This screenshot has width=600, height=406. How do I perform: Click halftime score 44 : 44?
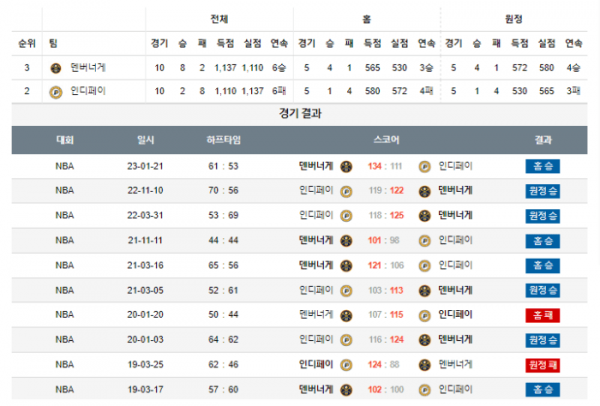tap(223, 241)
